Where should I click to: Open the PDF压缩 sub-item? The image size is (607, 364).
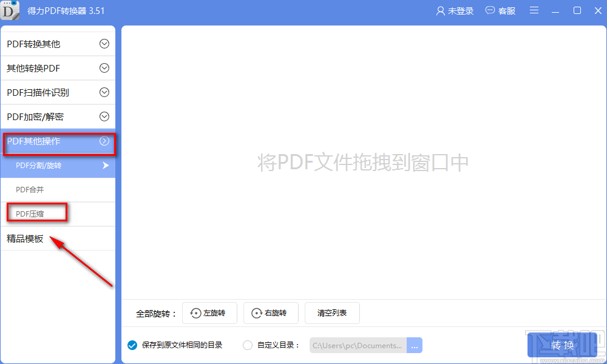pyautogui.click(x=58, y=214)
